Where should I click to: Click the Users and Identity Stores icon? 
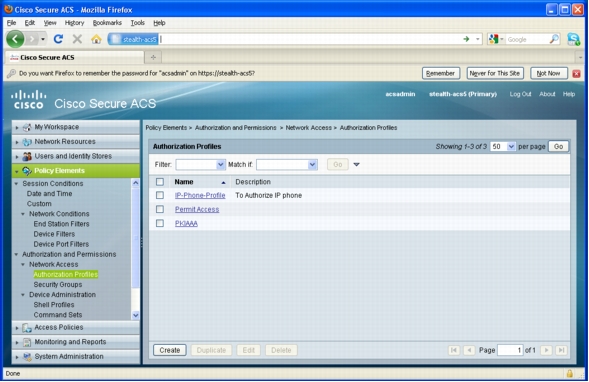pos(27,156)
